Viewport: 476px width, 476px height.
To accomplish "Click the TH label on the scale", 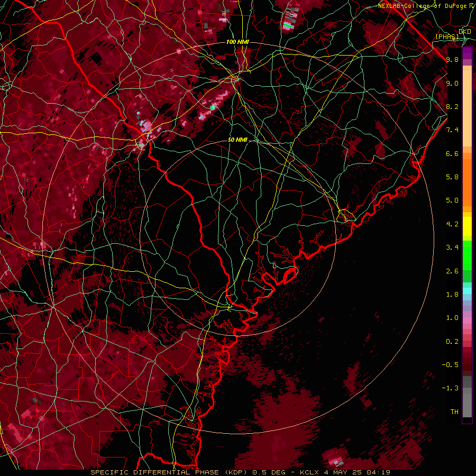I will pos(454,412).
